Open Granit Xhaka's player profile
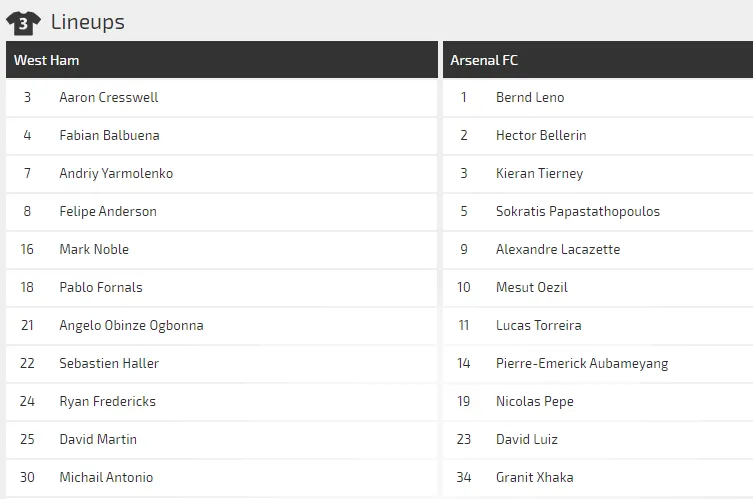Image resolution: width=753 pixels, height=499 pixels. click(x=535, y=477)
